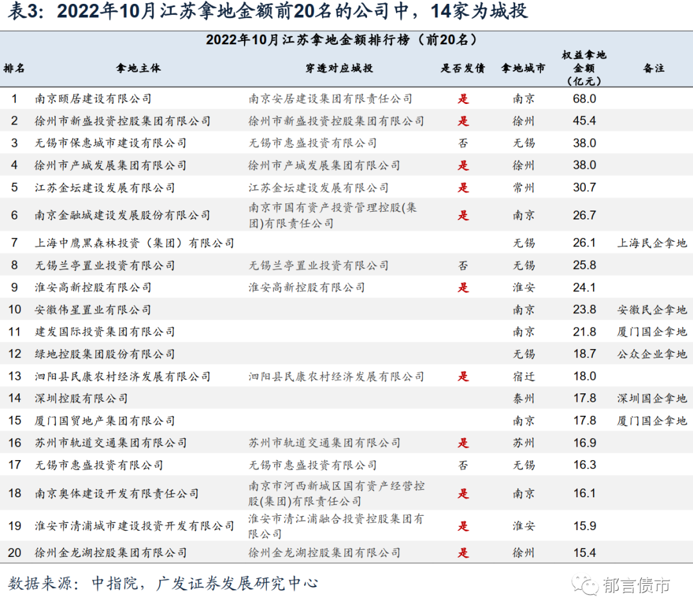
Task: Click the rank number '13'
Action: tap(15, 377)
